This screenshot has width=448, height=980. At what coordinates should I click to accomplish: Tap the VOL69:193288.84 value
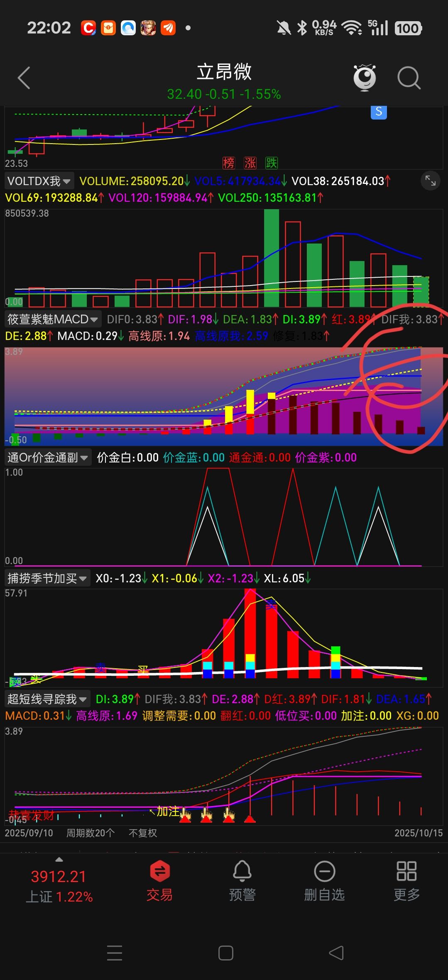pos(54,198)
